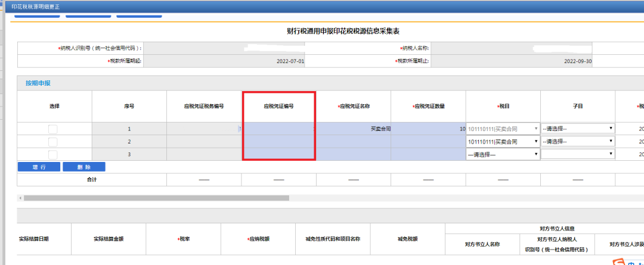Click the horizontal scrollbar thumb
644x265 pixels.
pos(156,198)
